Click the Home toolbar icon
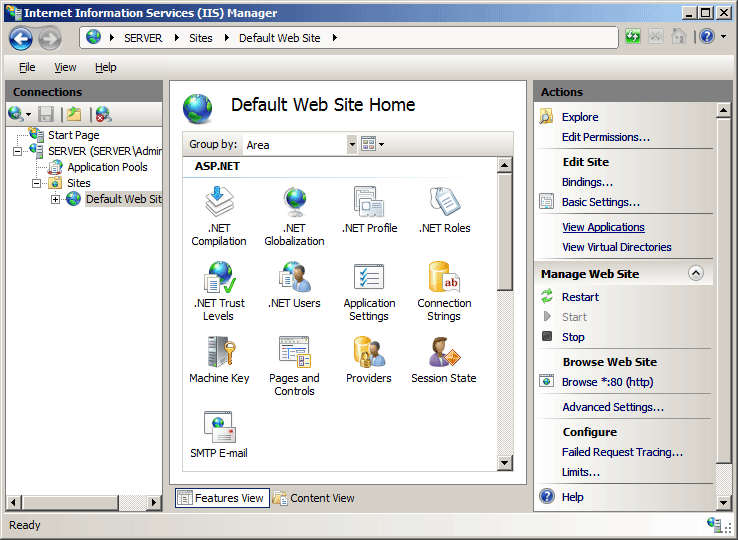Image resolution: width=738 pixels, height=540 pixels. tap(678, 36)
